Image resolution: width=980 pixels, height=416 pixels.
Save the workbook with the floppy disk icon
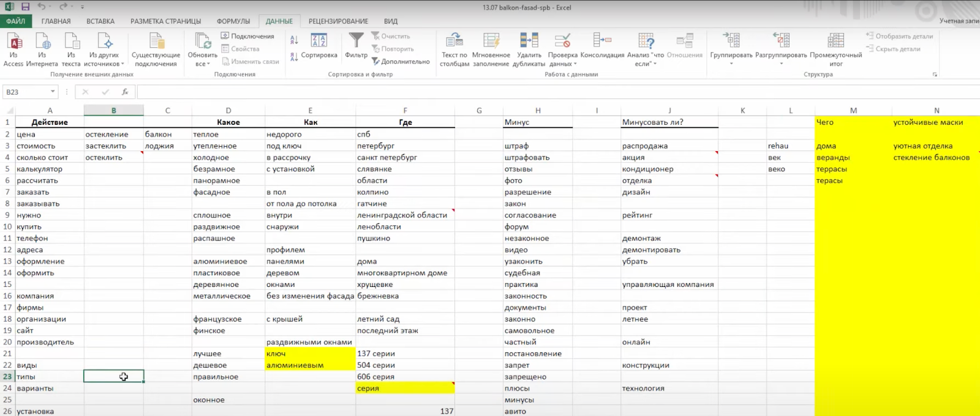point(26,7)
